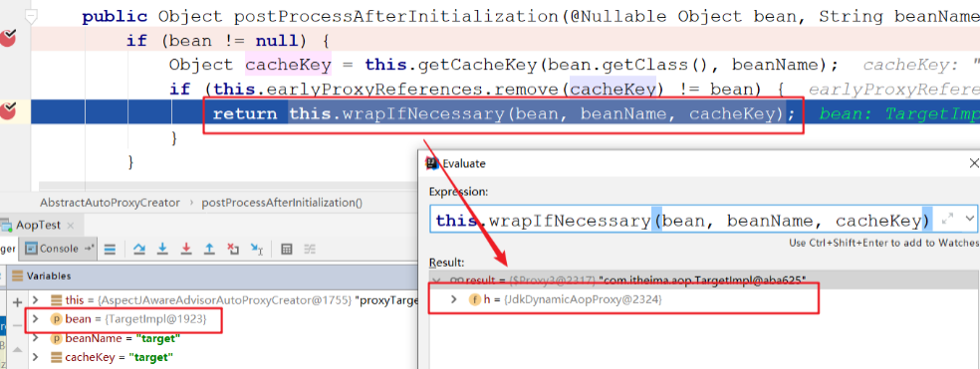The width and height of the screenshot is (980, 369).
Task: Select the this = AspectJAwareAdvisorAutoProxyCreator row
Action: [x=225, y=300]
